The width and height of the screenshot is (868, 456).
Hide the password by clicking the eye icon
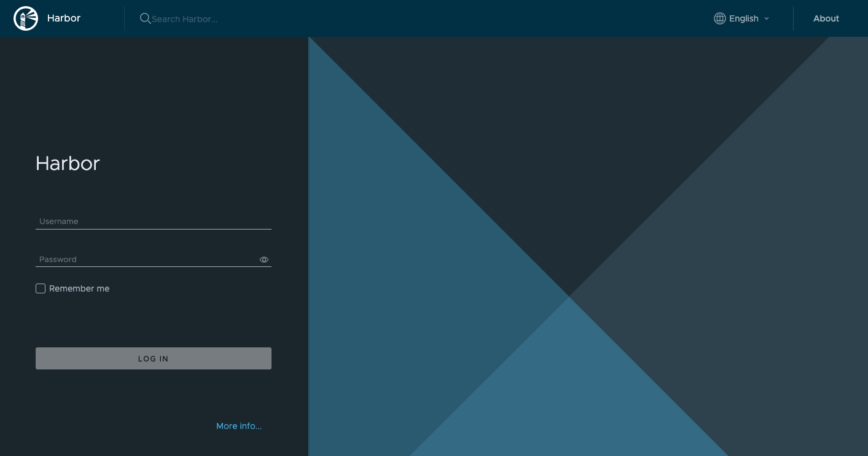[264, 259]
